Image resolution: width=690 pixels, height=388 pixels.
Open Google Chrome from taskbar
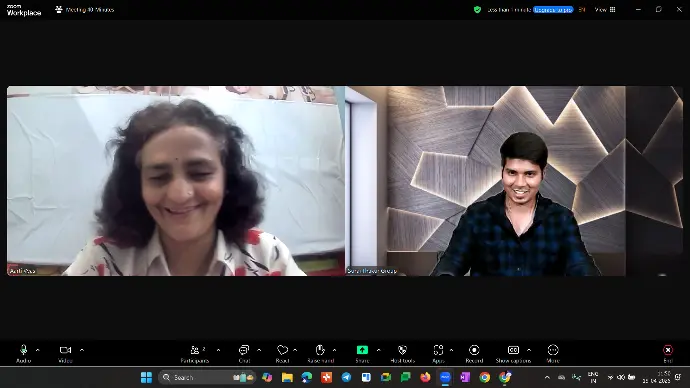pos(484,377)
